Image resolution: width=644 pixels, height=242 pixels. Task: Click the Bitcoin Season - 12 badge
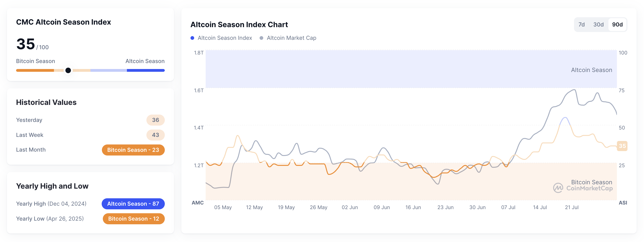[134, 219]
